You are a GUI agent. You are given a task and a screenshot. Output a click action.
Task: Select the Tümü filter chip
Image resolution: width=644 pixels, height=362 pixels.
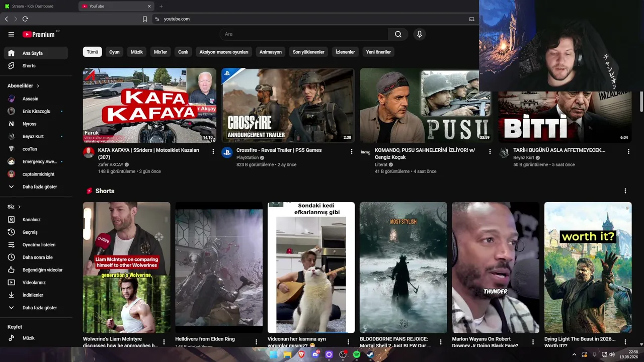(93, 52)
